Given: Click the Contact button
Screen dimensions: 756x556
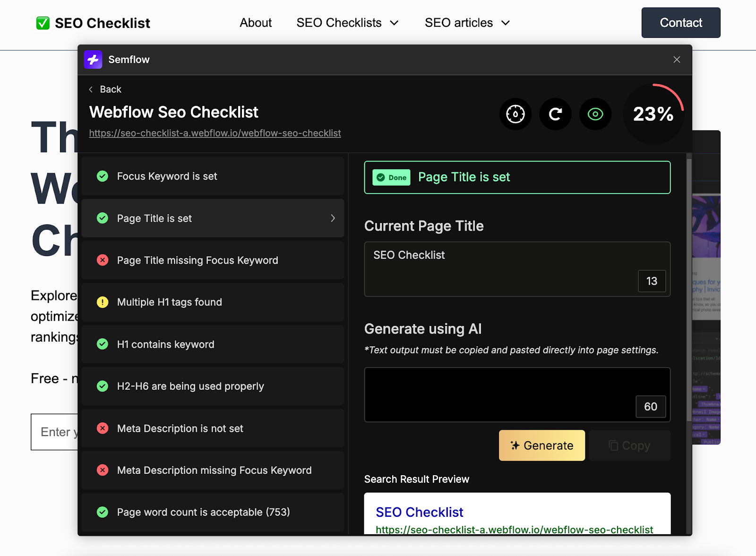Looking at the screenshot, I should click(681, 23).
